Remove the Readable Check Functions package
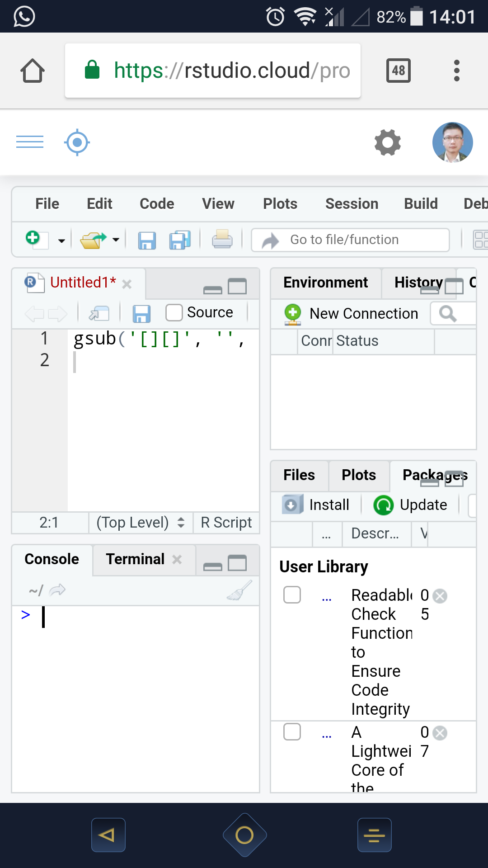The width and height of the screenshot is (488, 868). pos(440,596)
